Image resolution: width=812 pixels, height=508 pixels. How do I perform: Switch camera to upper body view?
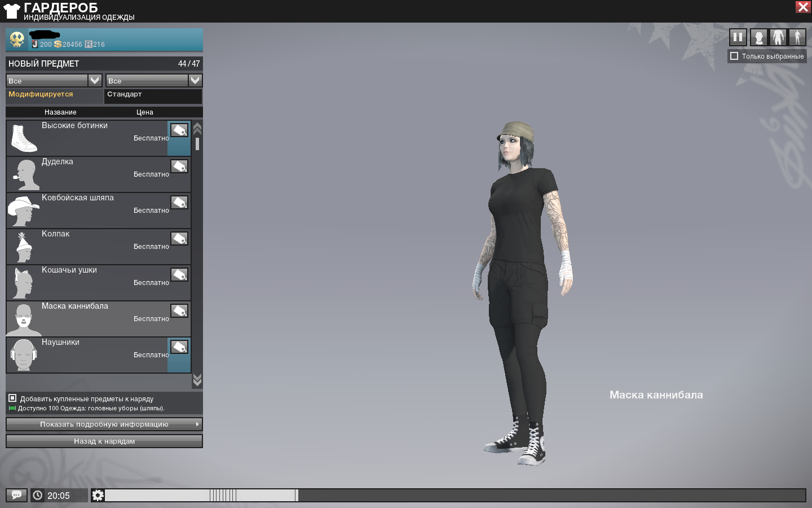coord(778,38)
